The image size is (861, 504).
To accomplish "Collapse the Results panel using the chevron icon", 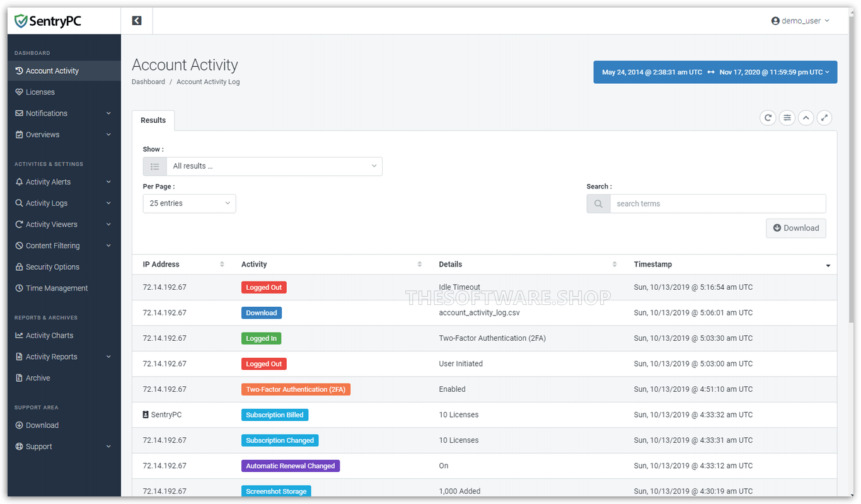I will pyautogui.click(x=806, y=118).
